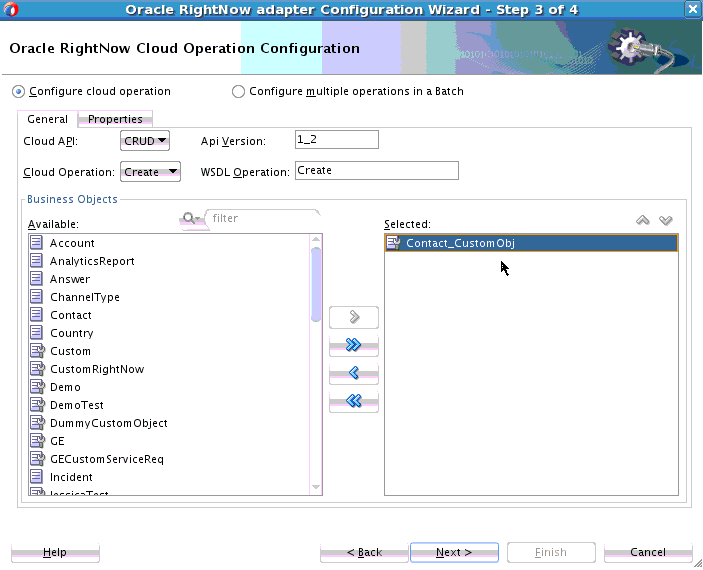
Task: Remove all objects with double left arrow
Action: pos(354,401)
